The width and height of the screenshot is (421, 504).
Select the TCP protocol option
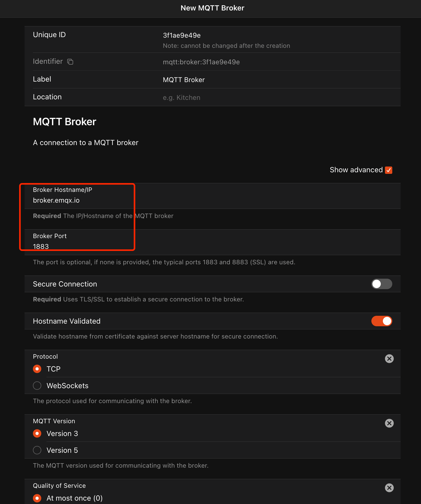point(37,369)
